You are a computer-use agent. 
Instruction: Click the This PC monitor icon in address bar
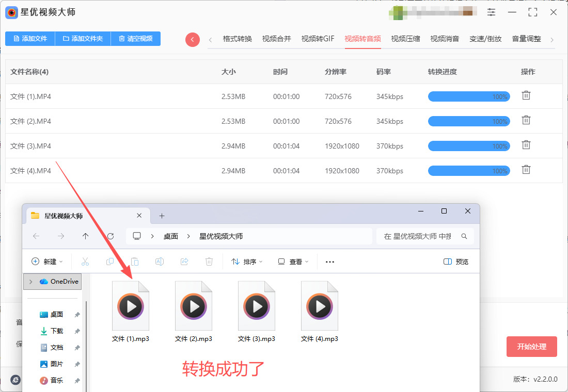pos(137,236)
